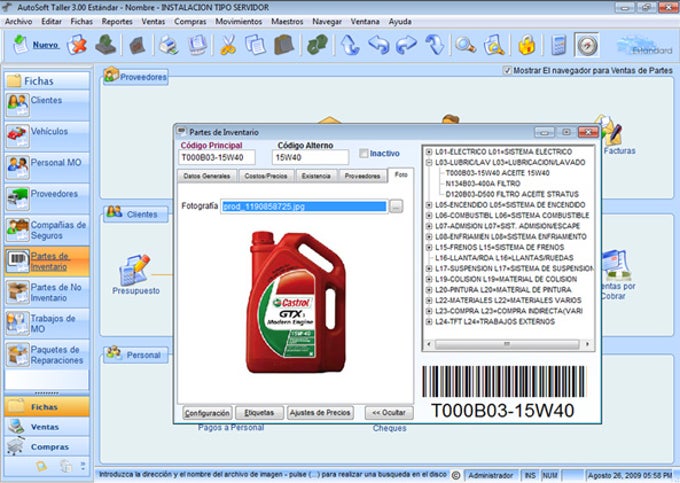Open the Archivo menu
The width and height of the screenshot is (680, 483).
pos(19,21)
